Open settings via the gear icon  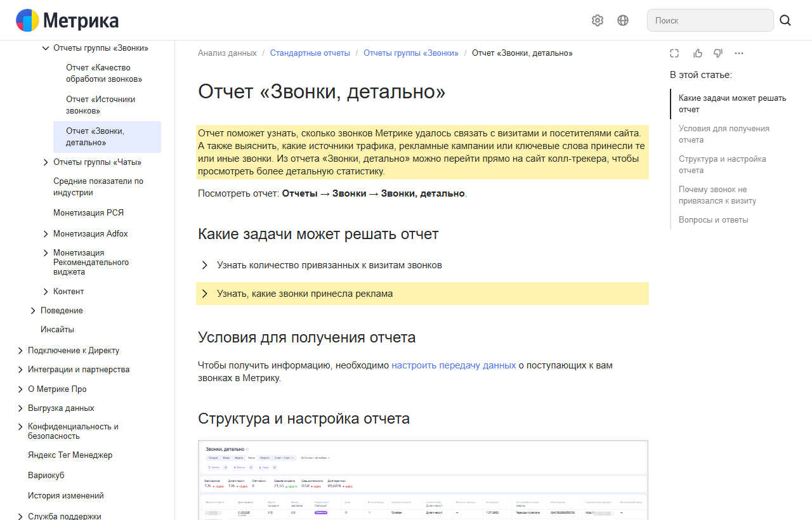click(598, 20)
